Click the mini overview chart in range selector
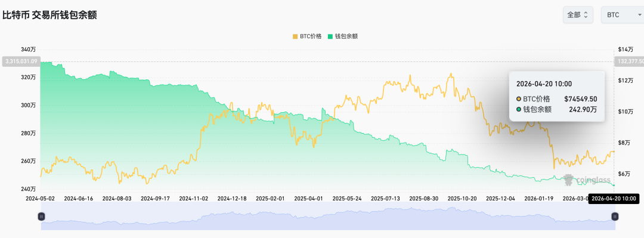644x238 pixels. [x=328, y=216]
